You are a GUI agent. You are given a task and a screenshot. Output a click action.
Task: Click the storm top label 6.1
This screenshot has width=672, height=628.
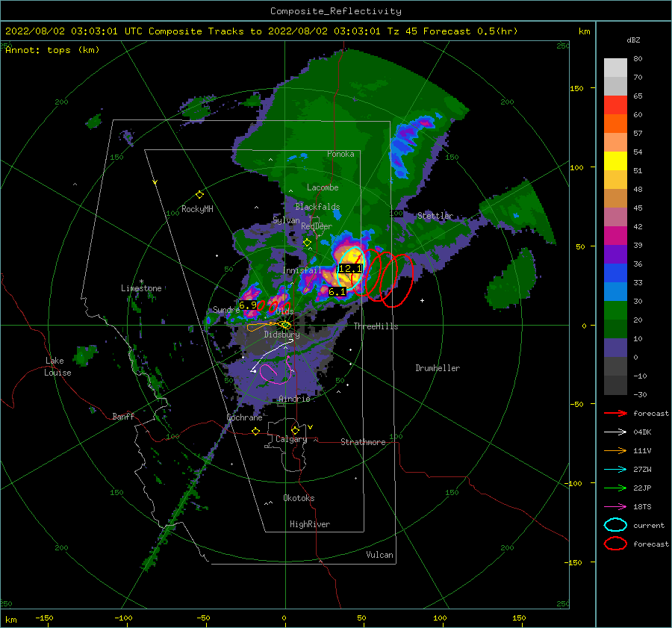click(337, 292)
